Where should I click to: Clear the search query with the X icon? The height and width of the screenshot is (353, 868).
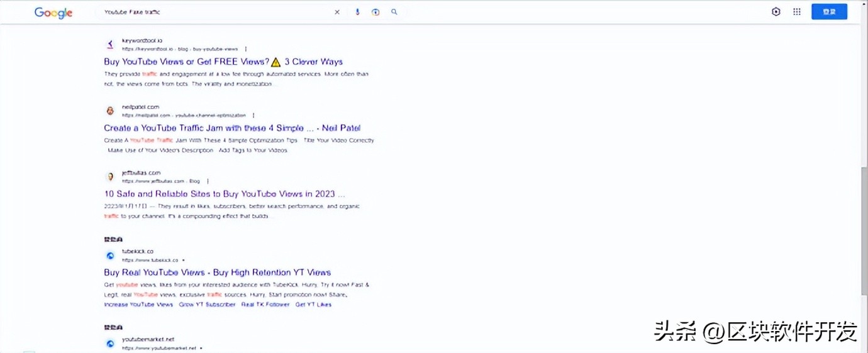click(x=337, y=12)
